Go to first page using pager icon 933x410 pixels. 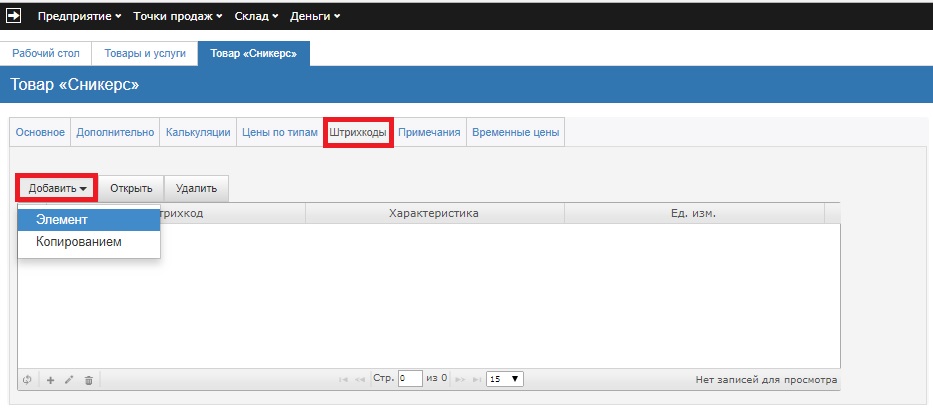[x=344, y=380]
